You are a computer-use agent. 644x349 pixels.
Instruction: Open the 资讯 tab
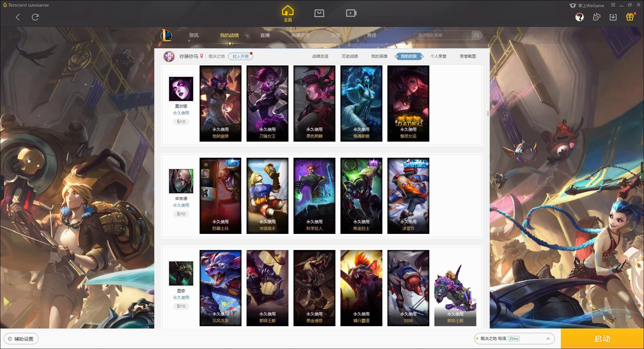[x=194, y=35]
